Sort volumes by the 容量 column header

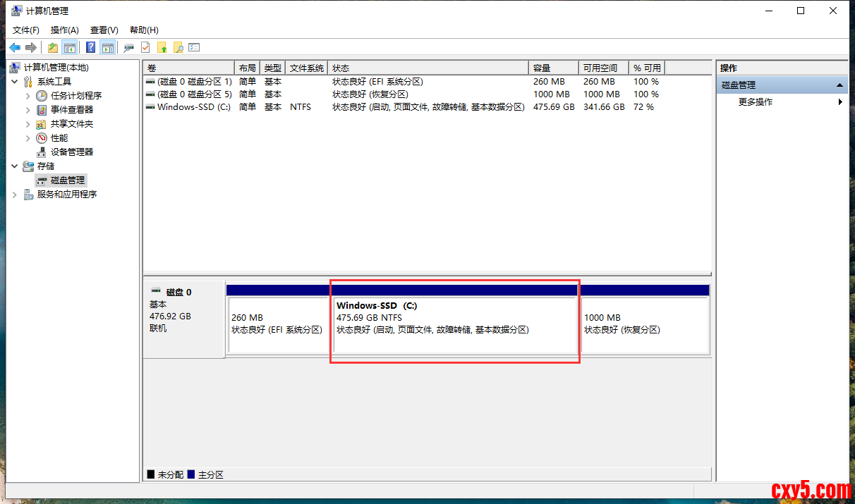[553, 68]
